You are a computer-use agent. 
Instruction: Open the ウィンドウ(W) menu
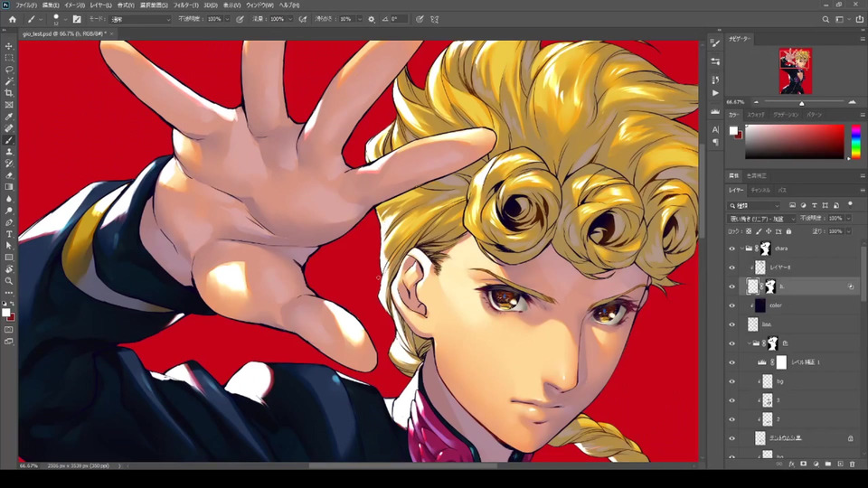pos(259,5)
